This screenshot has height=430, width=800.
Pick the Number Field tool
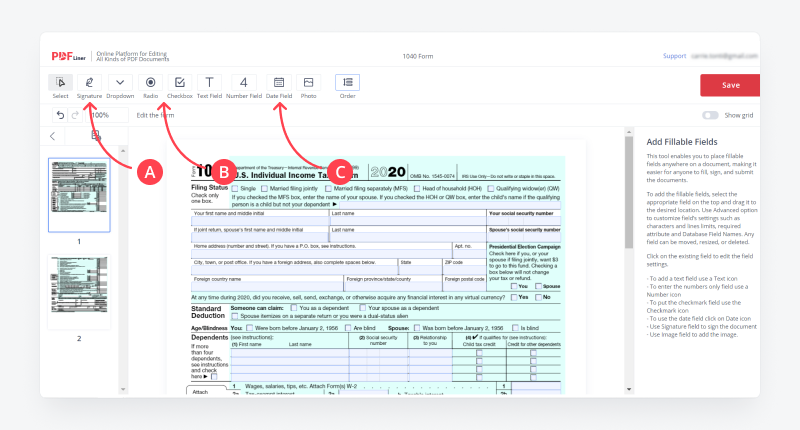click(244, 83)
